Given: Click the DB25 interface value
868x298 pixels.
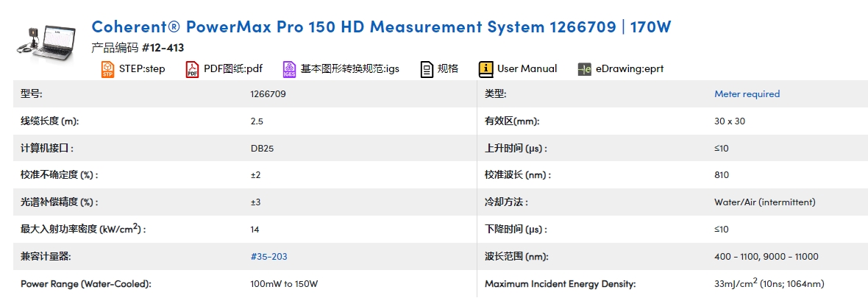Looking at the screenshot, I should point(263,148).
